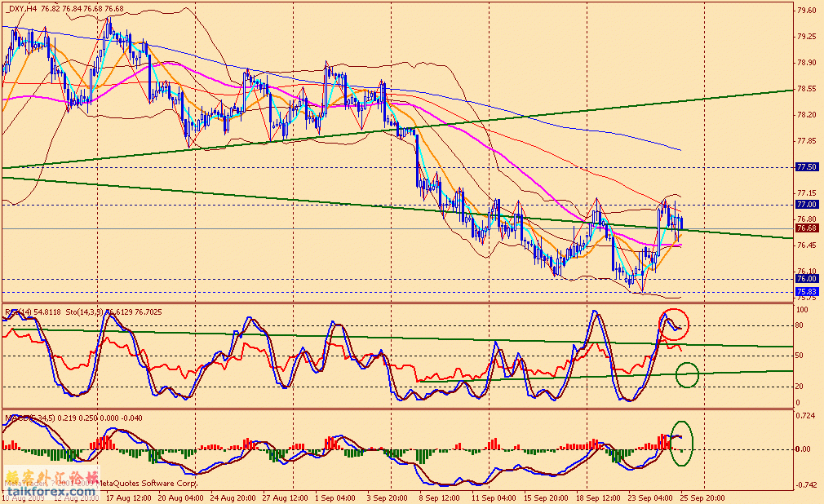This screenshot has height=504, width=824.
Task: Select the 79.25 price axis label
Action: coord(806,36)
